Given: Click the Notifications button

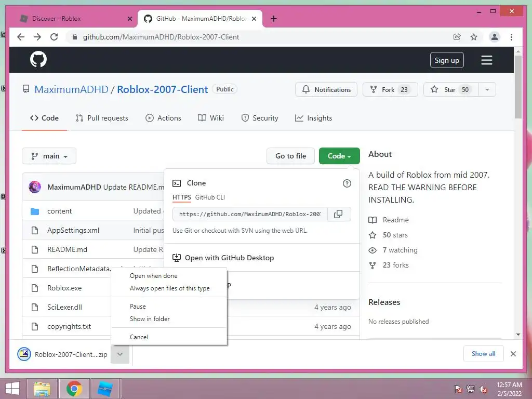Looking at the screenshot, I should coord(326,89).
